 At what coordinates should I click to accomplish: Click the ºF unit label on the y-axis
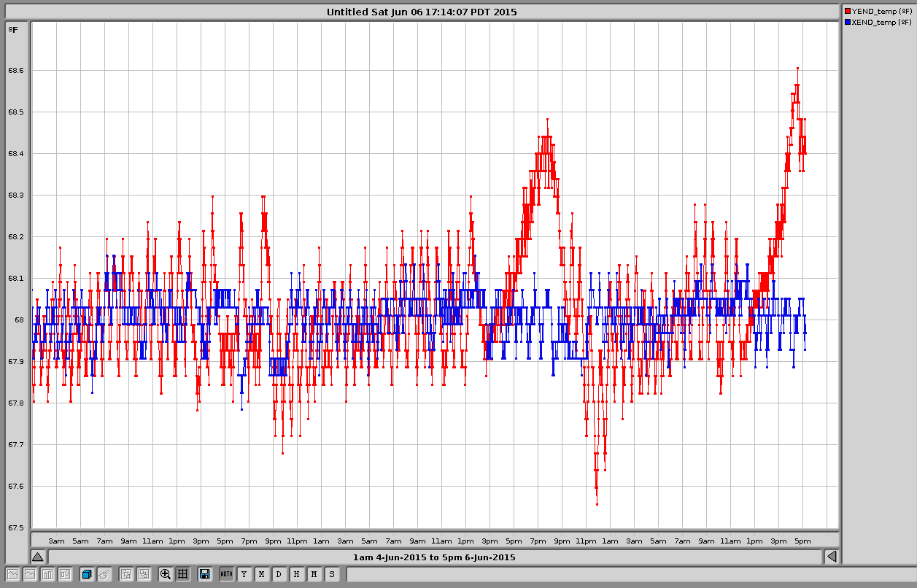pos(13,29)
